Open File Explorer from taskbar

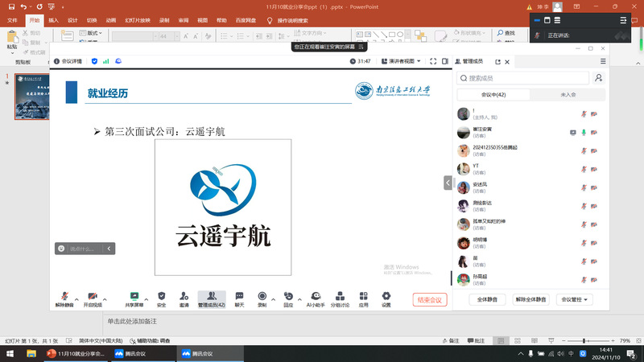31,353
